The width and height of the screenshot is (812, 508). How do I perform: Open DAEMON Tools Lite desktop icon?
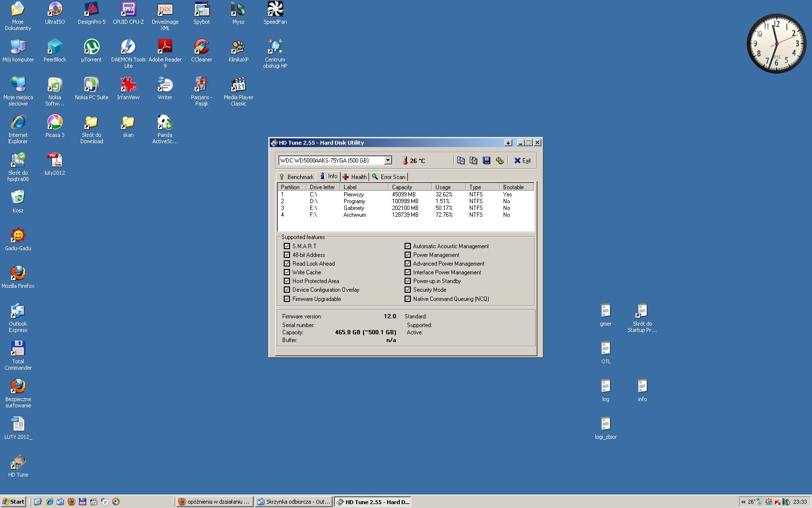128,54
